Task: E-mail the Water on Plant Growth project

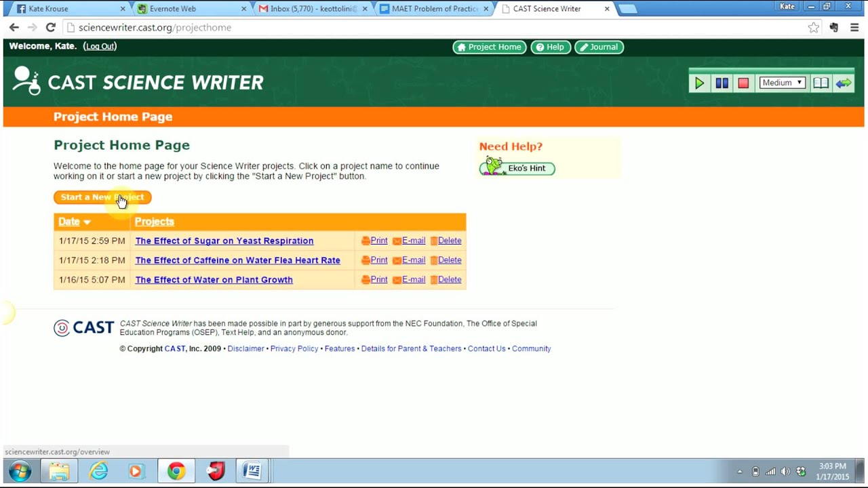Action: 409,280
